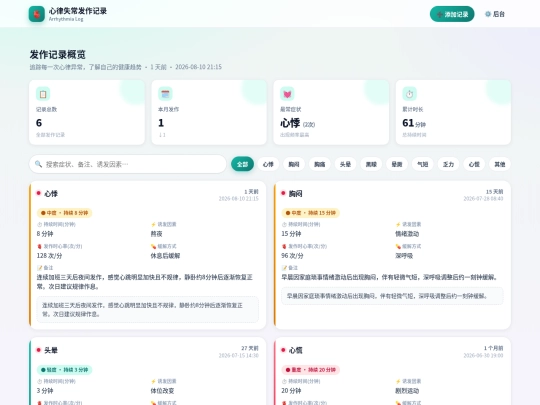Click note icon beside 备注 in 胸闷 card
The width and height of the screenshot is (540, 405).
[x=284, y=268]
